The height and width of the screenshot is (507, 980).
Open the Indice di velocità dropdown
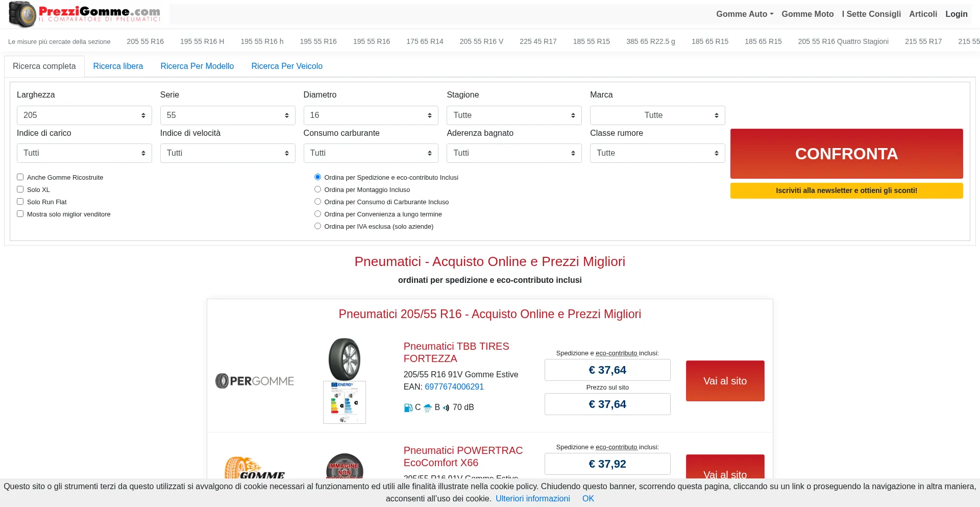click(228, 153)
